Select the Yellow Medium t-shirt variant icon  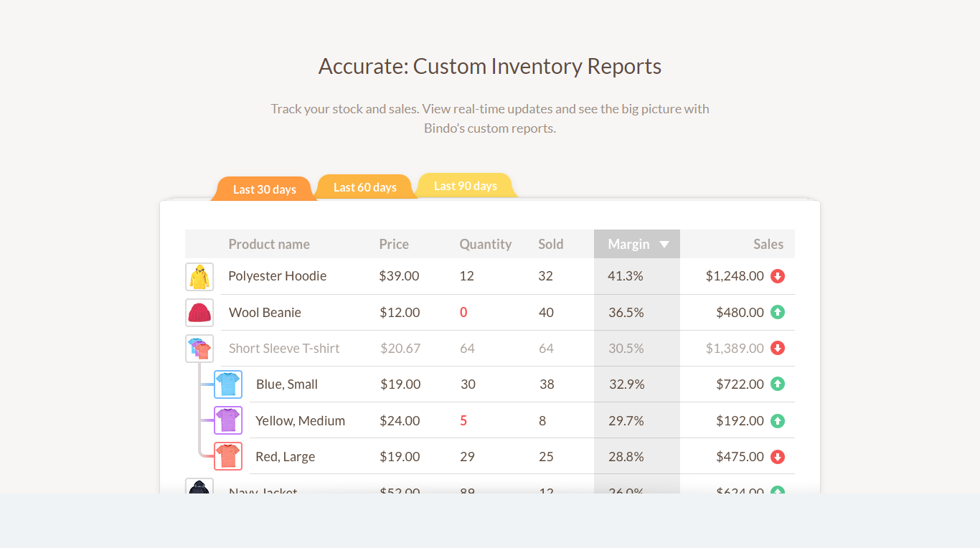pyautogui.click(x=228, y=420)
